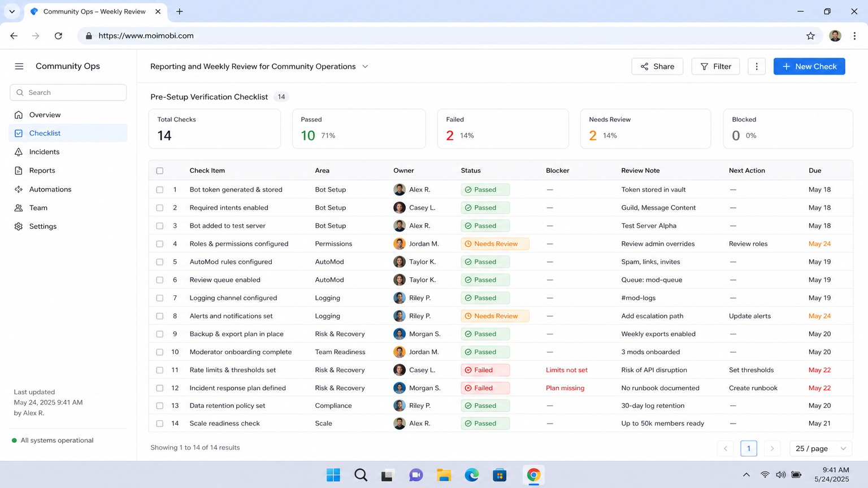Click the Share button
Screen dimensions: 868x488
click(x=657, y=67)
